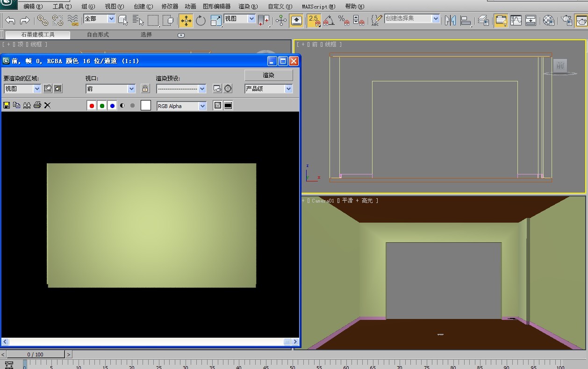Screen dimensions: 588x369
Task: Choose the rectangular selection region tool
Action: coord(153,20)
